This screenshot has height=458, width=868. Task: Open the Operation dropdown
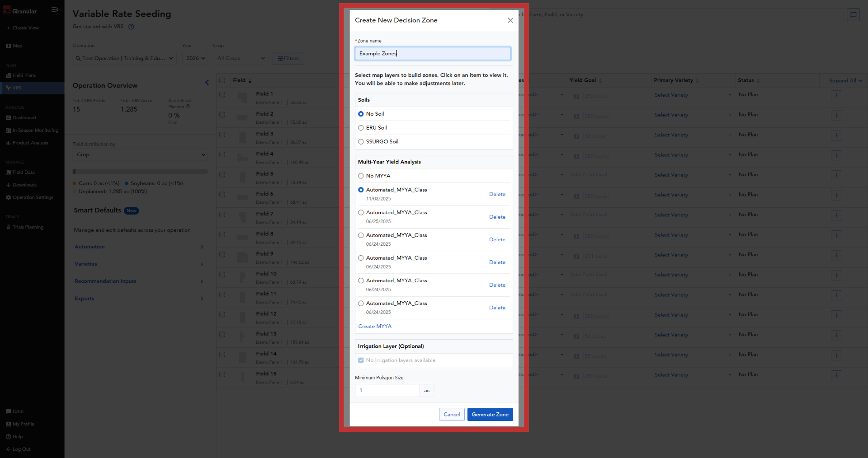[x=124, y=58]
